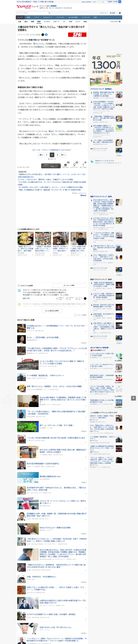The height and width of the screenshot is (644, 138).
Task: Click the scroll-to-top arrow button
Action: click(x=133, y=398)
